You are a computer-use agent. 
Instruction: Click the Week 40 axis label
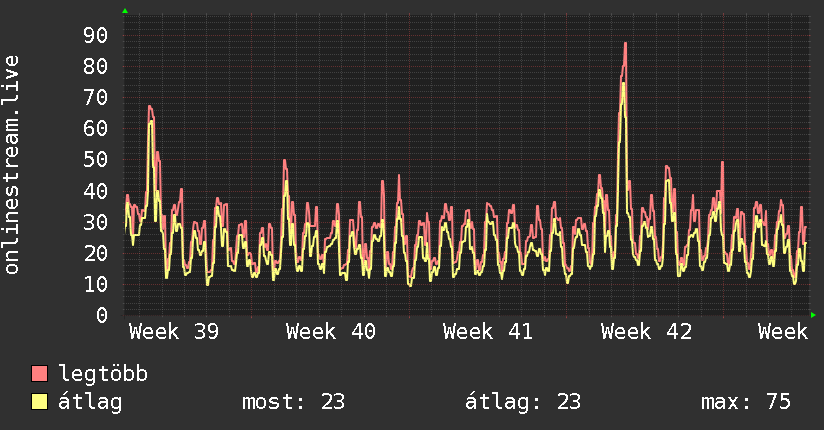click(331, 332)
